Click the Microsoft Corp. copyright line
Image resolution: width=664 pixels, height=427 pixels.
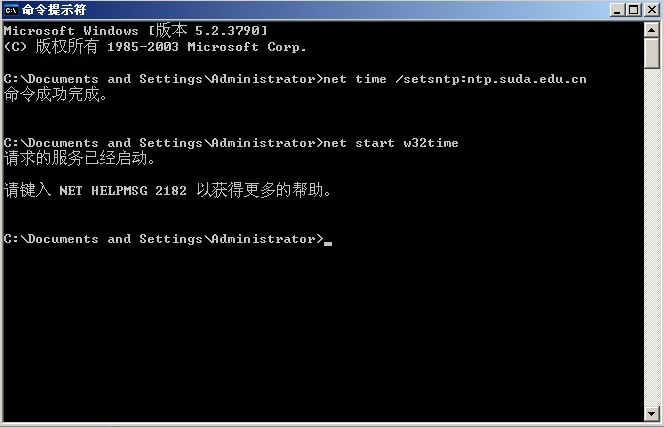(x=155, y=47)
